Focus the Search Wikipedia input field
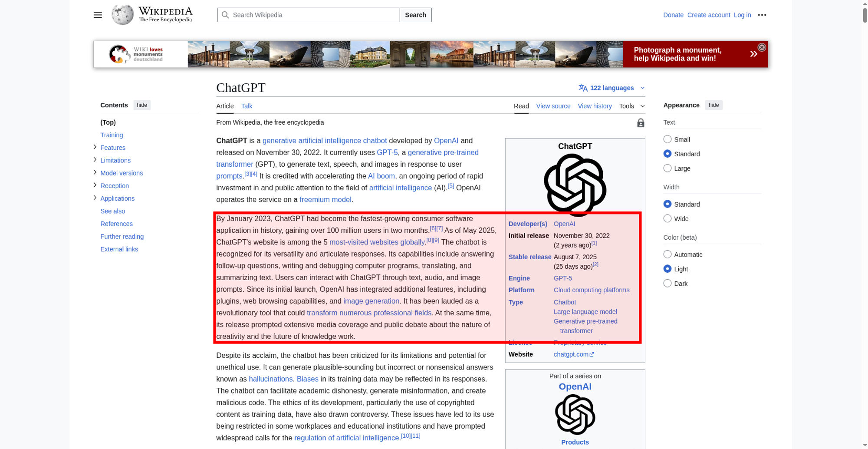This screenshot has height=449, width=868. coord(309,15)
